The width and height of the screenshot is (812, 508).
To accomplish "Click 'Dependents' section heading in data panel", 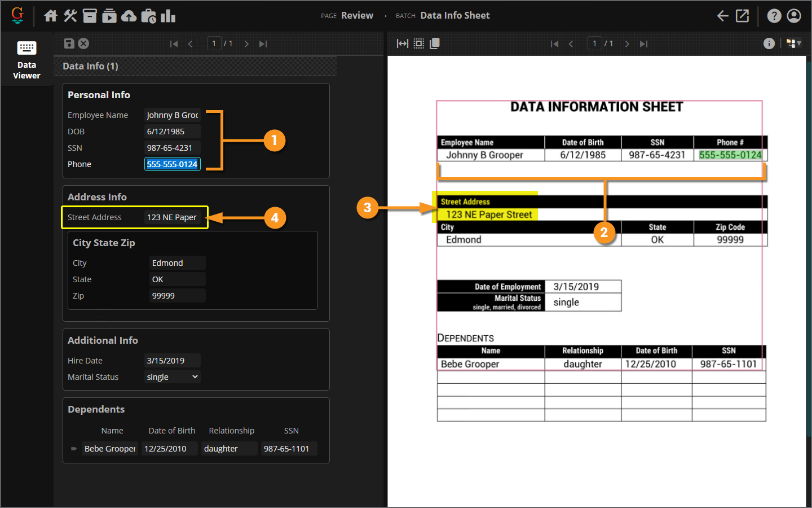I will pos(96,409).
